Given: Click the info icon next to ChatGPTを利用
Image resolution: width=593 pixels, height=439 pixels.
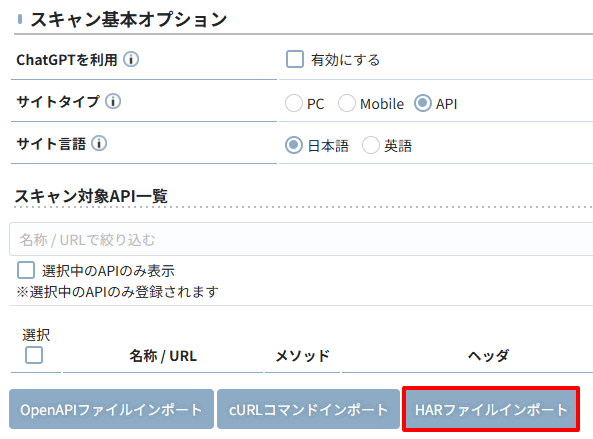Looking at the screenshot, I should 131,59.
